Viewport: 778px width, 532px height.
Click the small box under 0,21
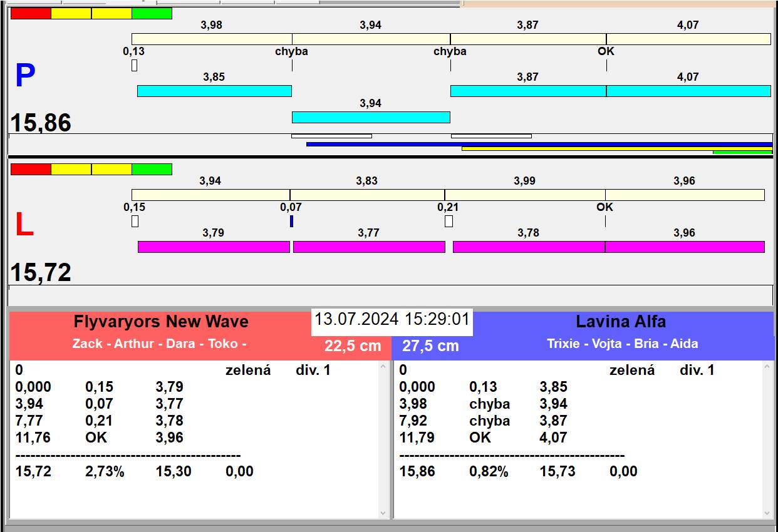tap(449, 221)
